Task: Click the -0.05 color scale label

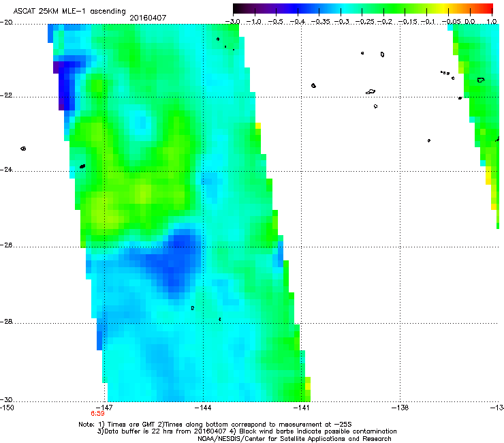Action: point(452,22)
